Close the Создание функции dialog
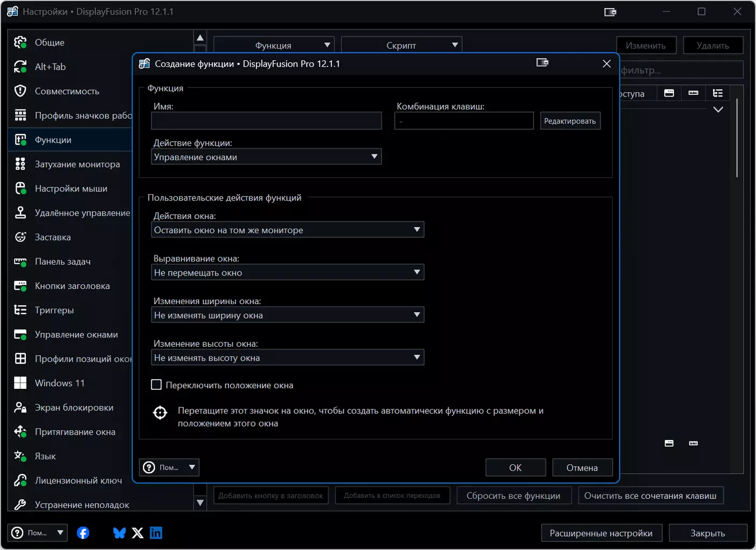This screenshot has height=550, width=756. click(x=607, y=64)
